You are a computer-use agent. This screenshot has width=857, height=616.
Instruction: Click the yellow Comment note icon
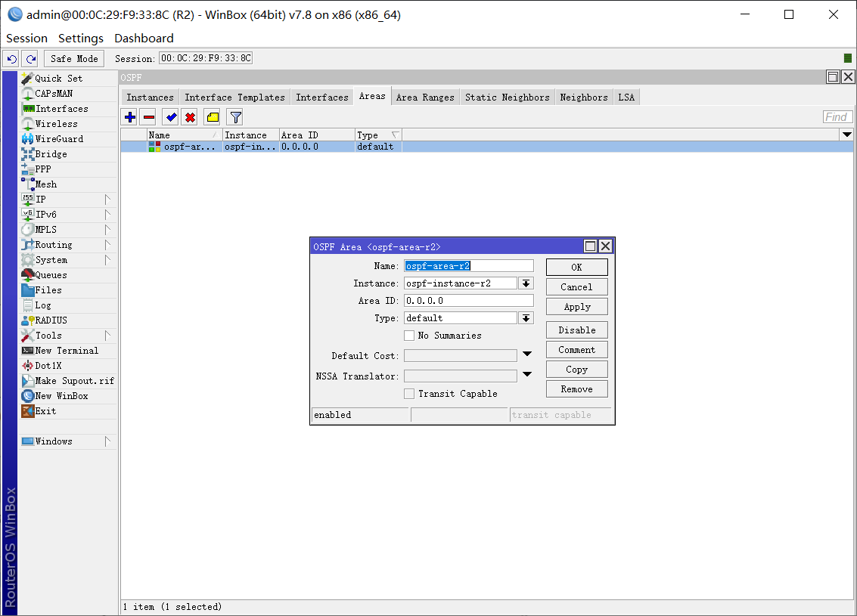tap(213, 117)
